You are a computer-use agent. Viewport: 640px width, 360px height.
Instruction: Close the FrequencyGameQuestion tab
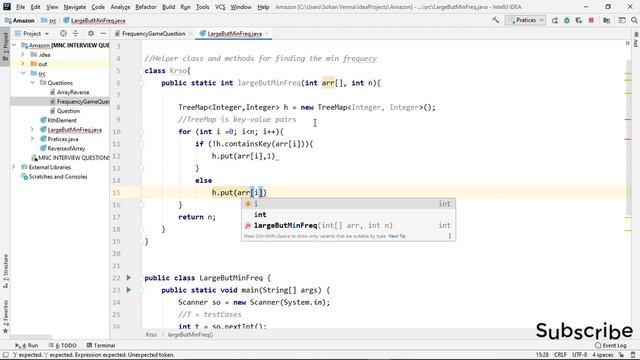click(190, 33)
